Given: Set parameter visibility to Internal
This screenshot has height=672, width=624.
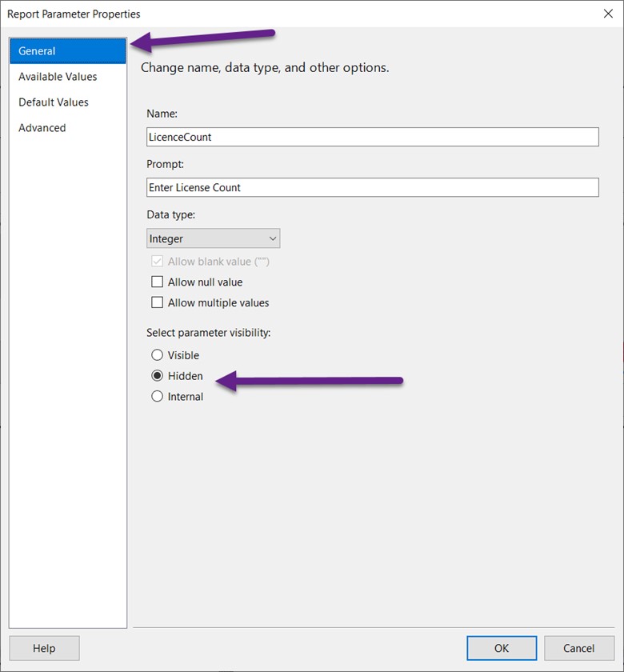Looking at the screenshot, I should pos(158,397).
